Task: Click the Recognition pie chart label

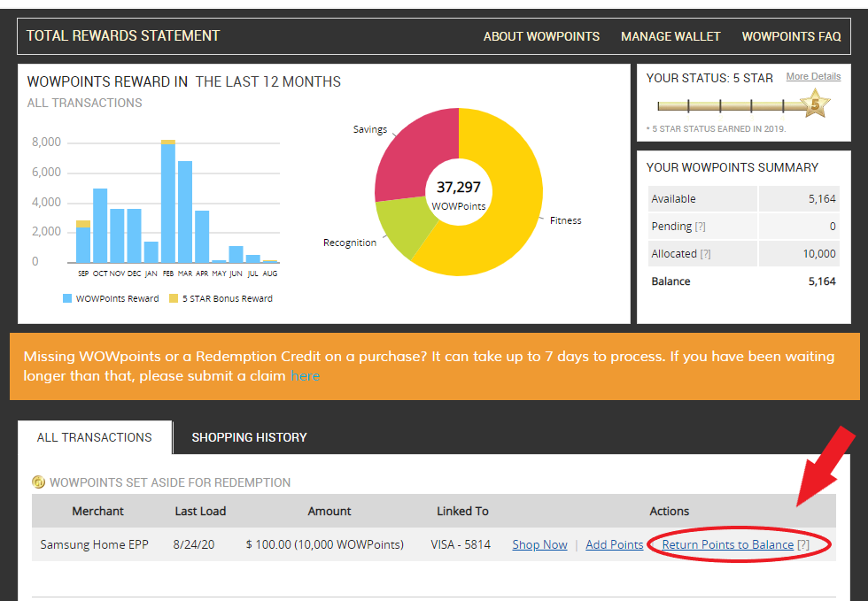Action: (x=350, y=243)
